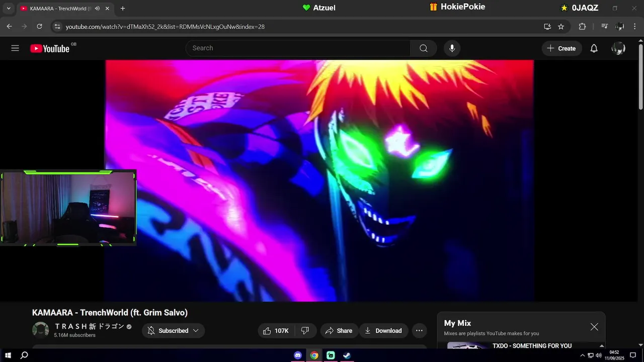Open the tab search dropdown arrow
The image size is (644, 362).
click(x=8, y=9)
